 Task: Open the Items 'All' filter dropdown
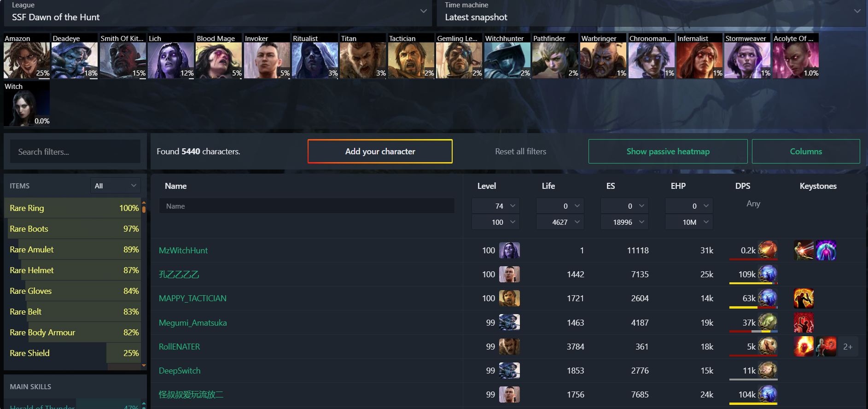[x=116, y=186]
